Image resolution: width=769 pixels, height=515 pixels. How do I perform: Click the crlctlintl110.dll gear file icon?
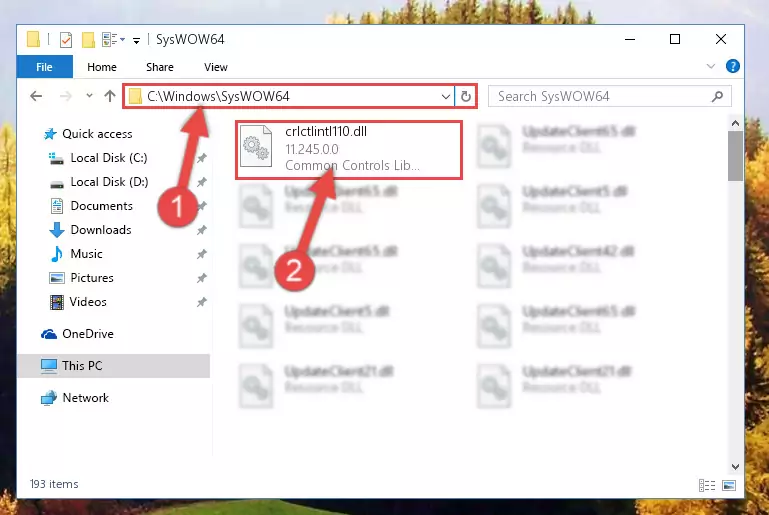[256, 146]
